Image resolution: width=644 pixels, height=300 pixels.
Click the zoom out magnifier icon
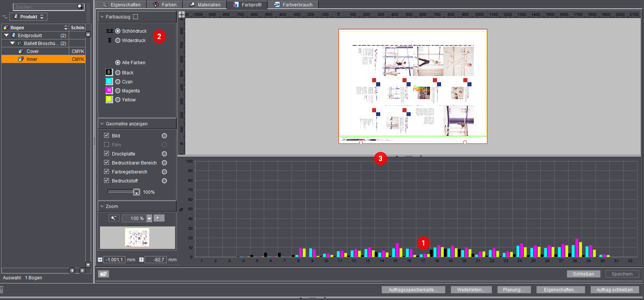coord(114,218)
